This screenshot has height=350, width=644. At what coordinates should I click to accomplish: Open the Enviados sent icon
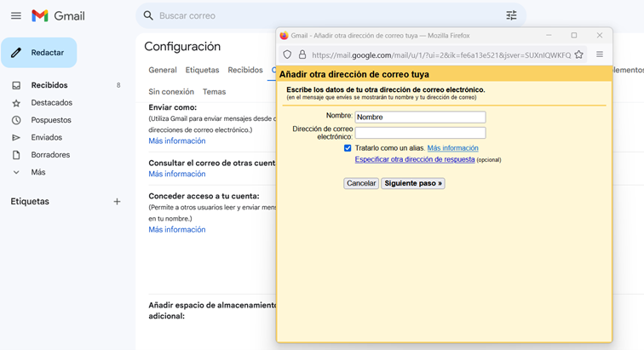point(16,138)
